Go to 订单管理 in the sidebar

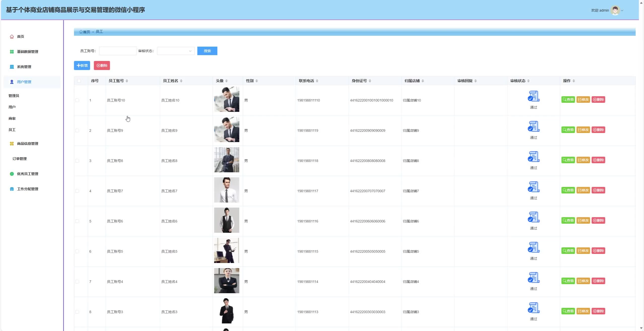click(20, 159)
